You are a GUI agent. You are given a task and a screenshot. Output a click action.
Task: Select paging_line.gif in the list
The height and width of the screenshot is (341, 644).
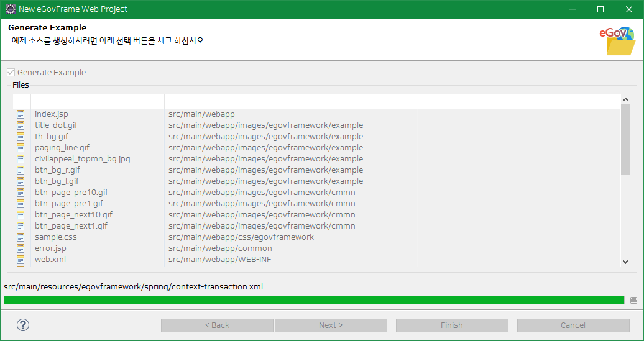[x=62, y=147]
